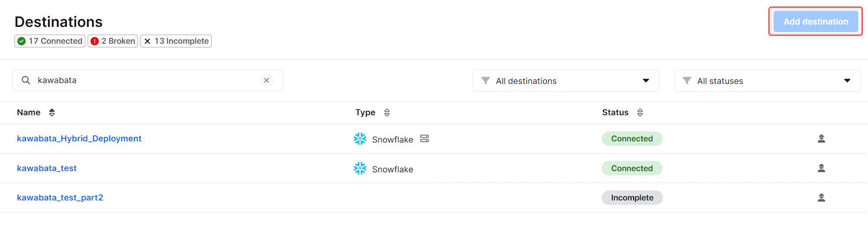The width and height of the screenshot is (868, 227).
Task: Click the user icon for kawabata_Hybrid_Deployment
Action: tap(821, 138)
